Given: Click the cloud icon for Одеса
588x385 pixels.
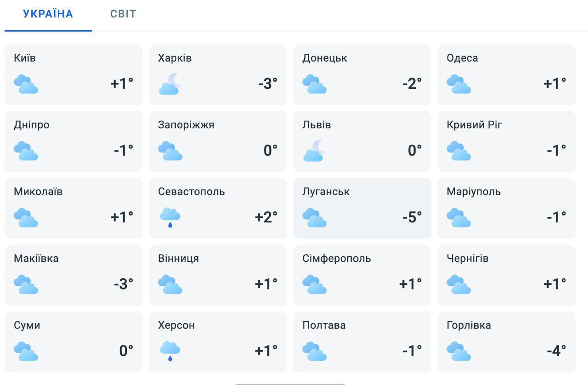Looking at the screenshot, I should point(458,84).
